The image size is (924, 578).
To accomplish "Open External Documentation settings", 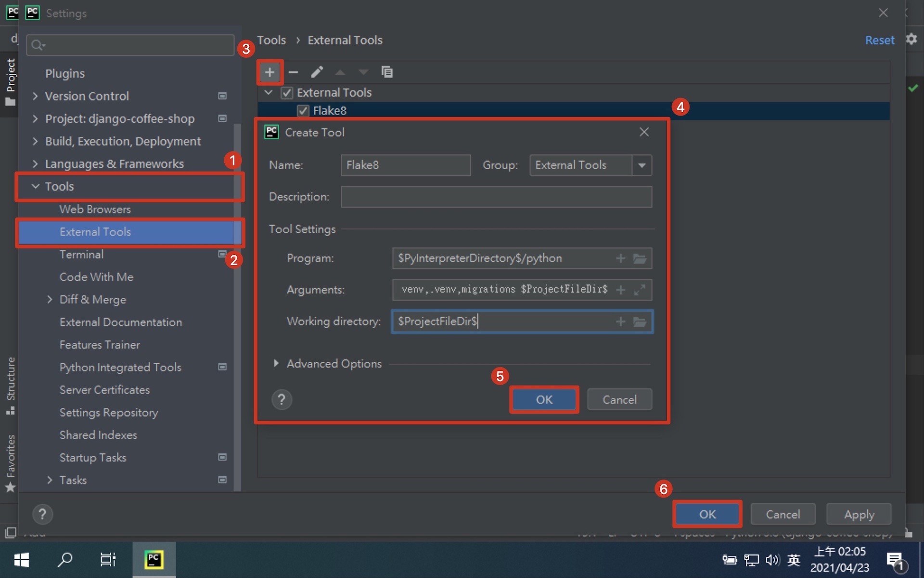I will pyautogui.click(x=121, y=322).
